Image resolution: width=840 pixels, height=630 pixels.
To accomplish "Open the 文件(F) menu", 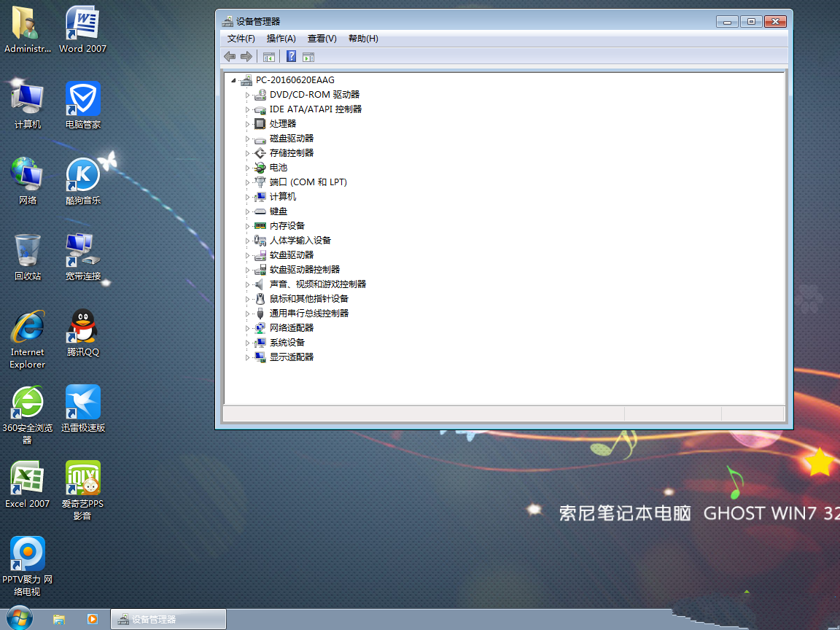I will (241, 39).
